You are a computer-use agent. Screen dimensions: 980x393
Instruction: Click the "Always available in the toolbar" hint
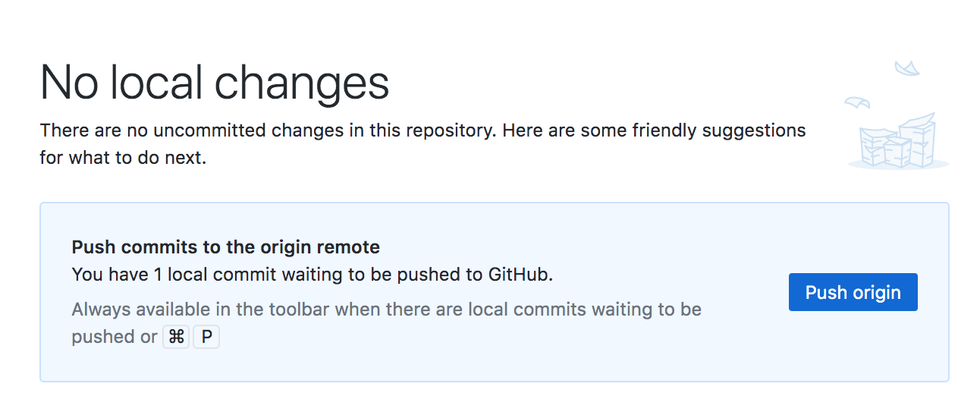tap(386, 310)
